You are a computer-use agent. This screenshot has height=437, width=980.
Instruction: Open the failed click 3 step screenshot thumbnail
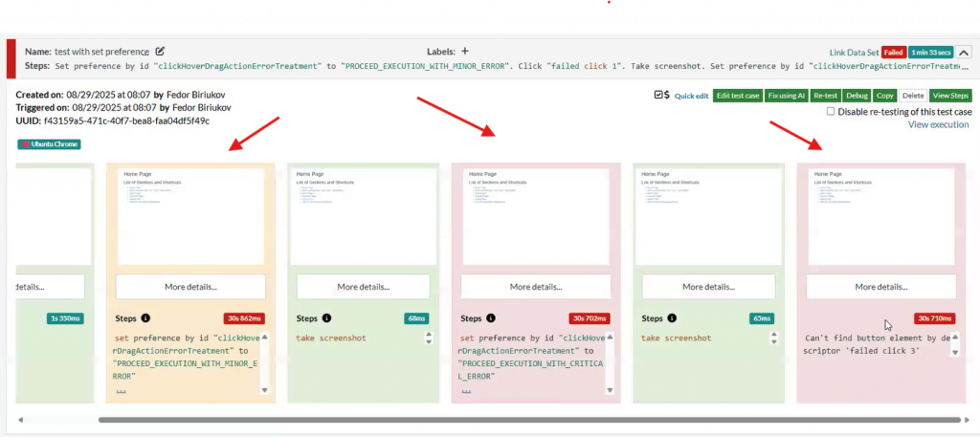tap(882, 217)
